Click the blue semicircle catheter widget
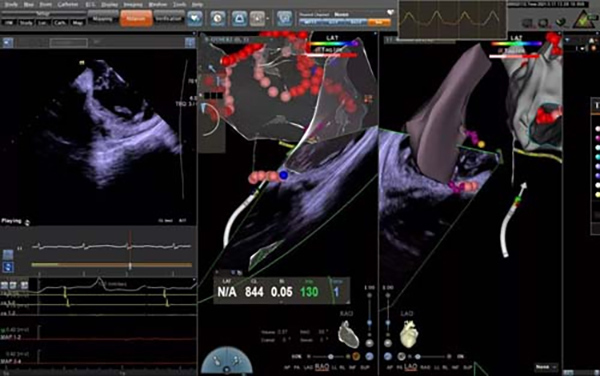Viewport: 600px width, 376px height. [227, 360]
